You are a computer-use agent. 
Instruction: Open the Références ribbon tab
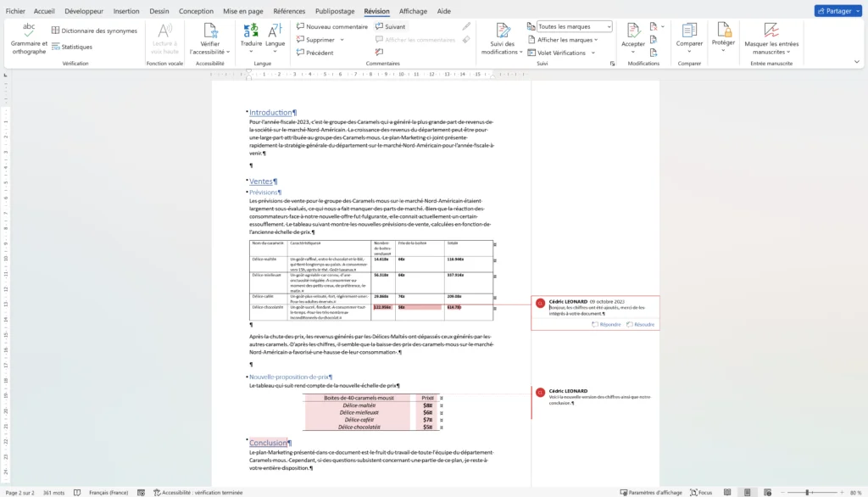(289, 11)
